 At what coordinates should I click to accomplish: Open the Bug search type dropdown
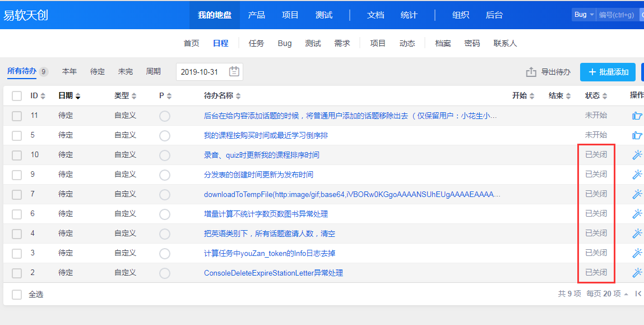pos(583,15)
